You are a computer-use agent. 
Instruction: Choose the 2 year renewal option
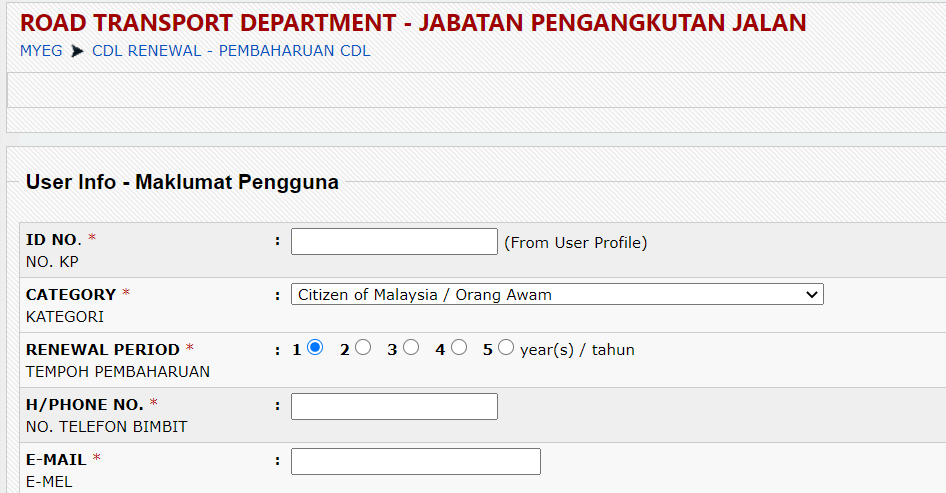click(x=363, y=348)
